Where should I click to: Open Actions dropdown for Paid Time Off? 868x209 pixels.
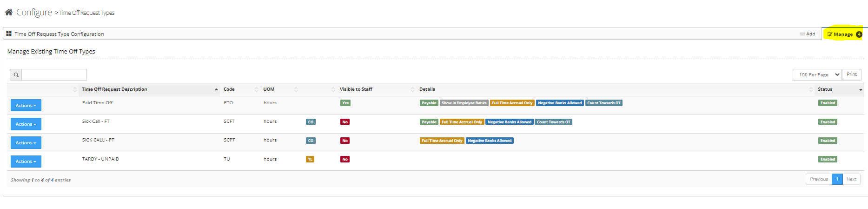click(26, 105)
